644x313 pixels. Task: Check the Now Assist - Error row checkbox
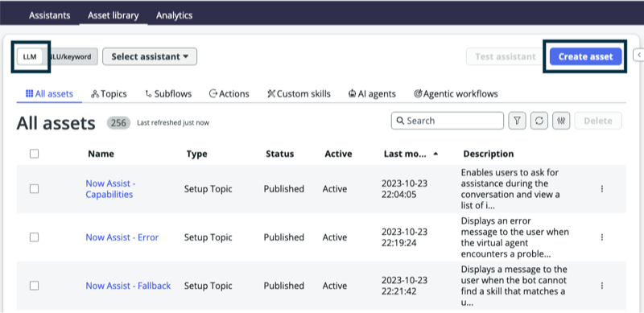(x=34, y=237)
